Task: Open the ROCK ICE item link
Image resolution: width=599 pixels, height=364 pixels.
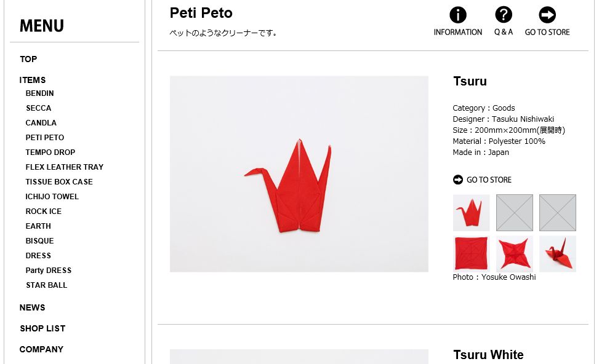Action: (43, 212)
